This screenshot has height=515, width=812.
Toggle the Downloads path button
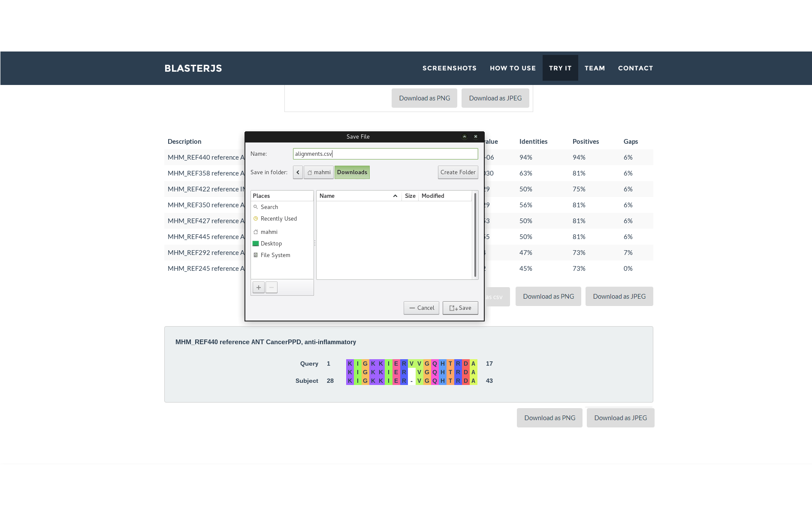point(352,173)
